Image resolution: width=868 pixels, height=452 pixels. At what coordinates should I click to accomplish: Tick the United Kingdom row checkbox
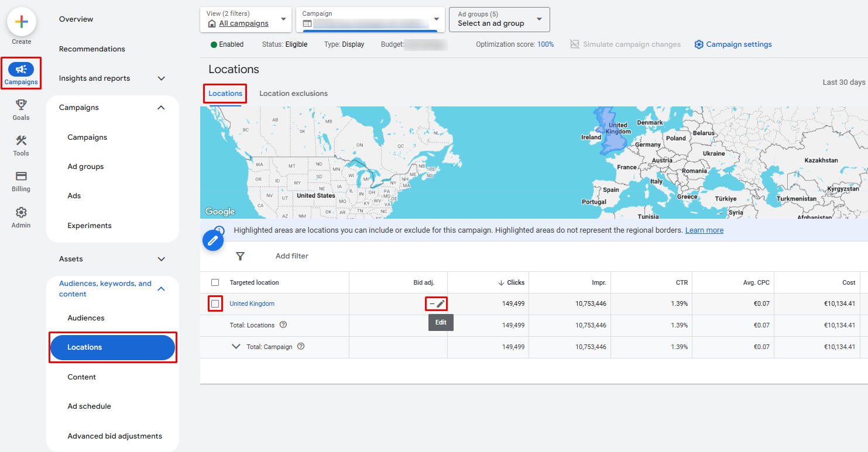pyautogui.click(x=215, y=304)
